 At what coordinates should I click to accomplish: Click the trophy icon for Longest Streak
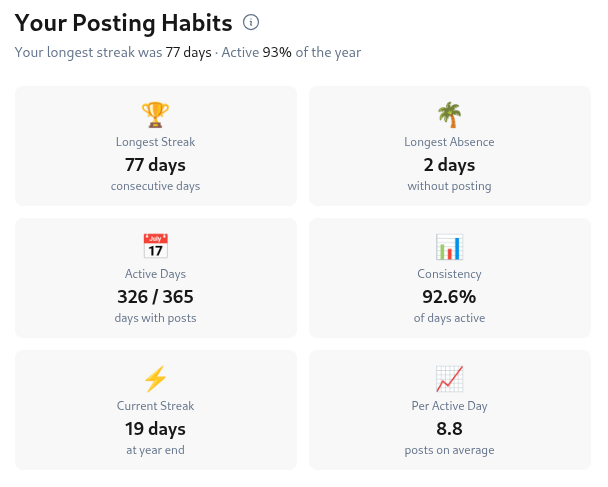pos(155,115)
